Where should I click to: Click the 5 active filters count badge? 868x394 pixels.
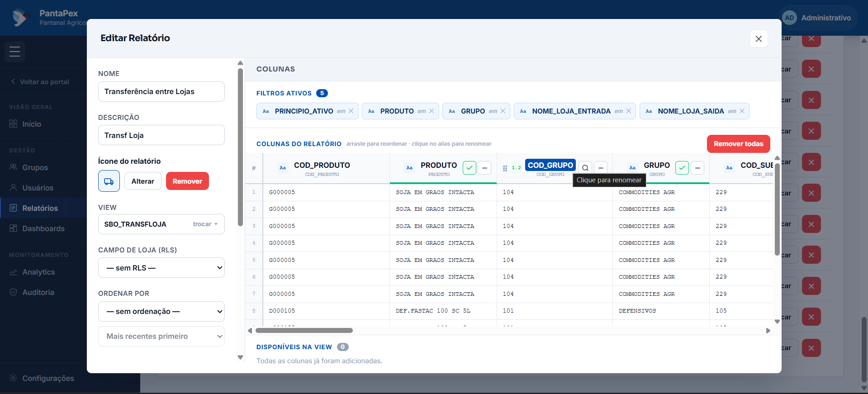pyautogui.click(x=322, y=93)
